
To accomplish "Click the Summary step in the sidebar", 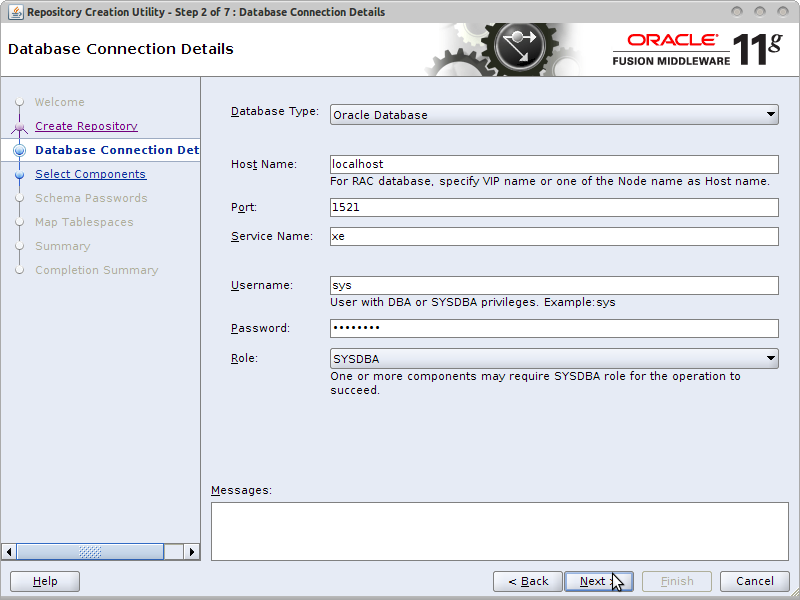I will click(62, 246).
